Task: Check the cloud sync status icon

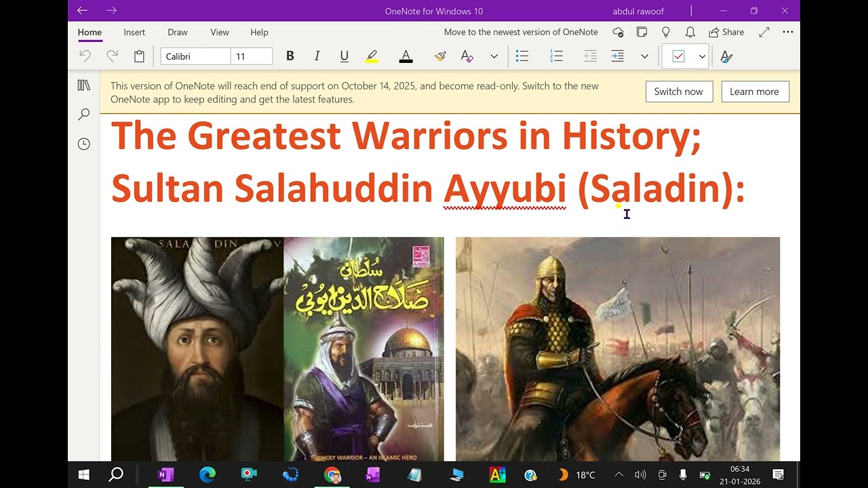Action: point(618,32)
